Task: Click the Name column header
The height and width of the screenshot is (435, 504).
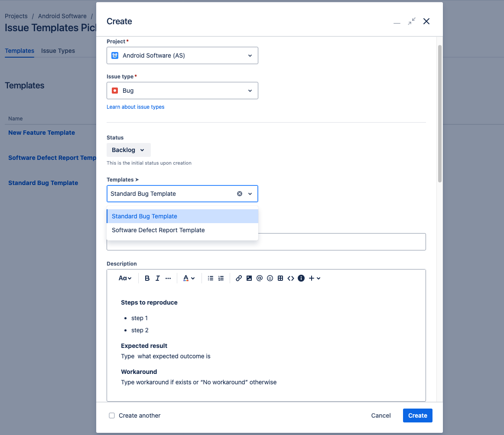Action: tap(16, 119)
